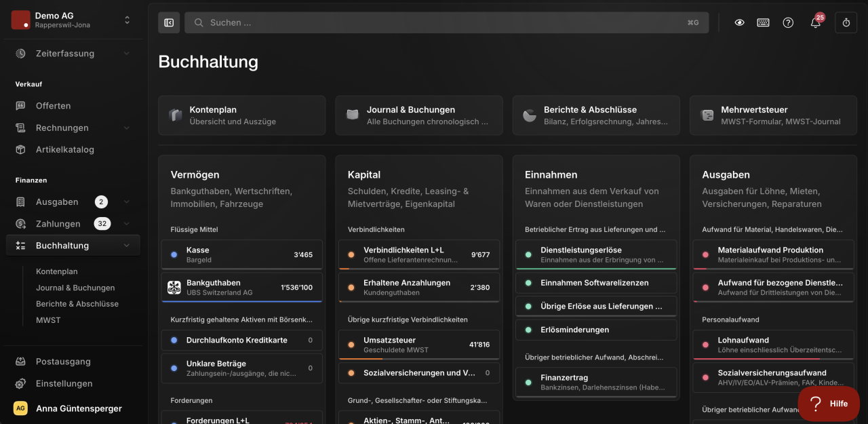The image size is (868, 424).
Task: Open the help question mark icon
Action: point(788,22)
